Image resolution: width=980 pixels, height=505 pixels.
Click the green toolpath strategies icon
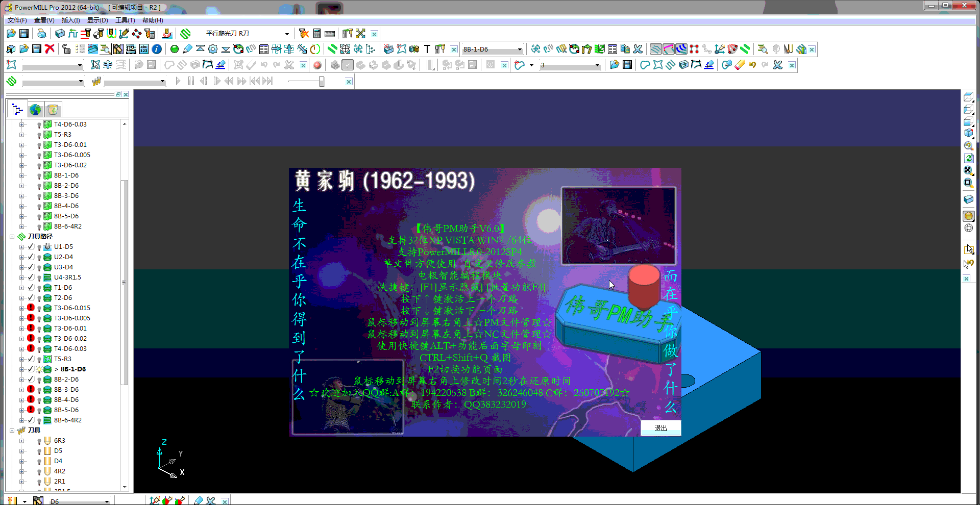[x=185, y=34]
